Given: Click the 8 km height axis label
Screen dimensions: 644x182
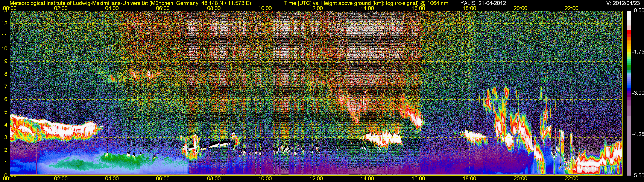Looking at the screenshot, I should coord(6,74).
